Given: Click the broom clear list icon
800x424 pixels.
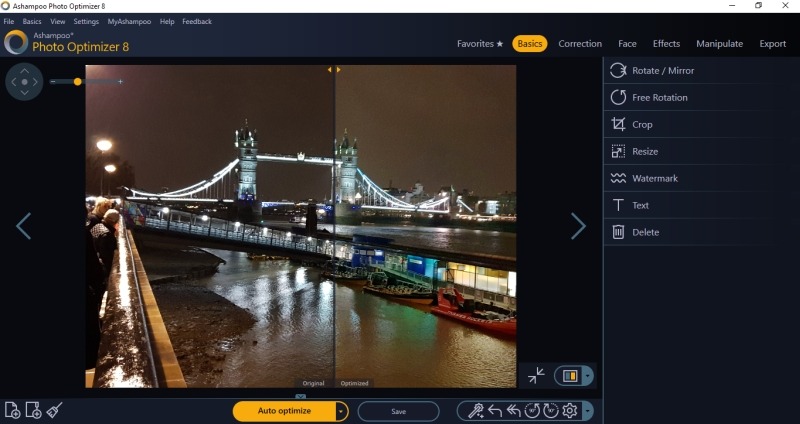Looking at the screenshot, I should pyautogui.click(x=55, y=410).
